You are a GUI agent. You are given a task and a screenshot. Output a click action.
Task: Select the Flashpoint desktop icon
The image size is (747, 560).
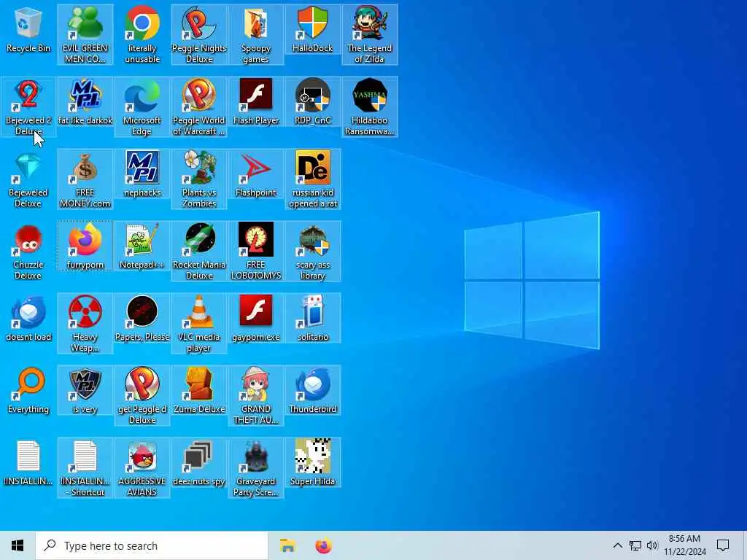point(256,174)
